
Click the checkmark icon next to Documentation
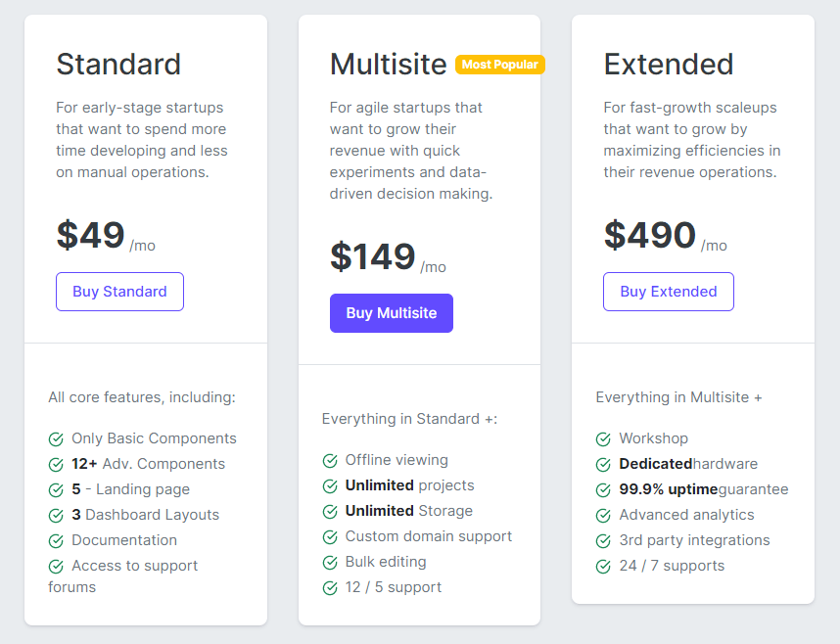point(57,539)
